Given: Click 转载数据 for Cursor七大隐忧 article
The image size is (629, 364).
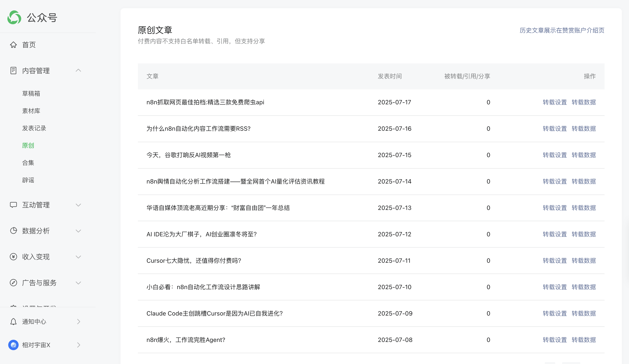Looking at the screenshot, I should click(584, 261).
